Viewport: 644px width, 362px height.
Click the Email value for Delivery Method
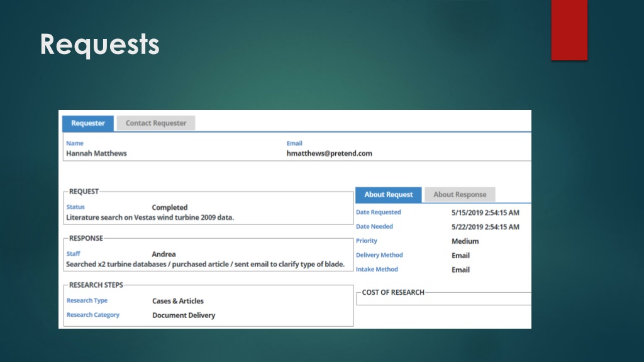tap(460, 256)
